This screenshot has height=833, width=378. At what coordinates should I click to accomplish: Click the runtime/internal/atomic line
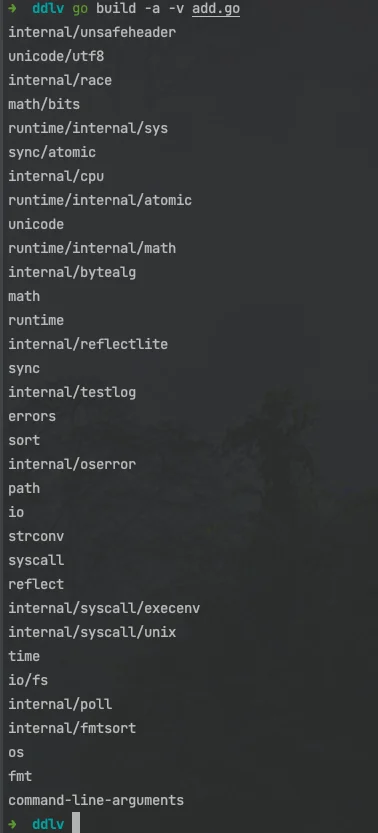click(x=100, y=200)
